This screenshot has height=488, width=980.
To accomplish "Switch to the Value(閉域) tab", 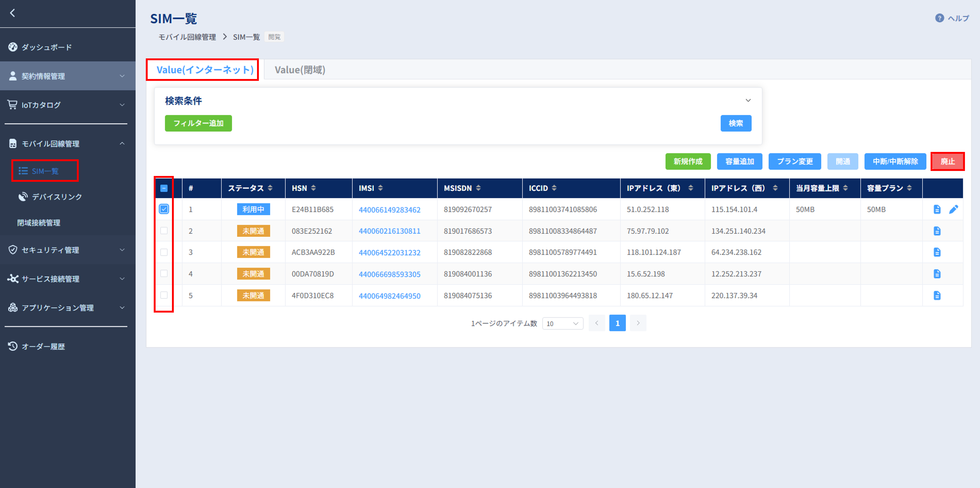I will [x=300, y=70].
